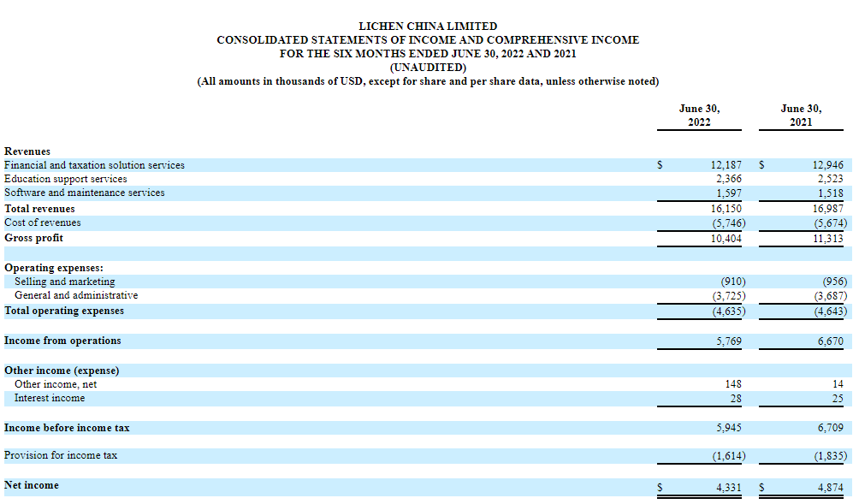The width and height of the screenshot is (853, 504).
Task: Select the (UNAUDITED) label
Action: click(x=428, y=67)
